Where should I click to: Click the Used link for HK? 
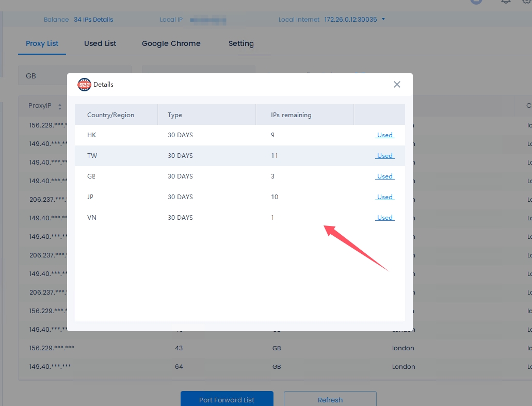pyautogui.click(x=384, y=135)
